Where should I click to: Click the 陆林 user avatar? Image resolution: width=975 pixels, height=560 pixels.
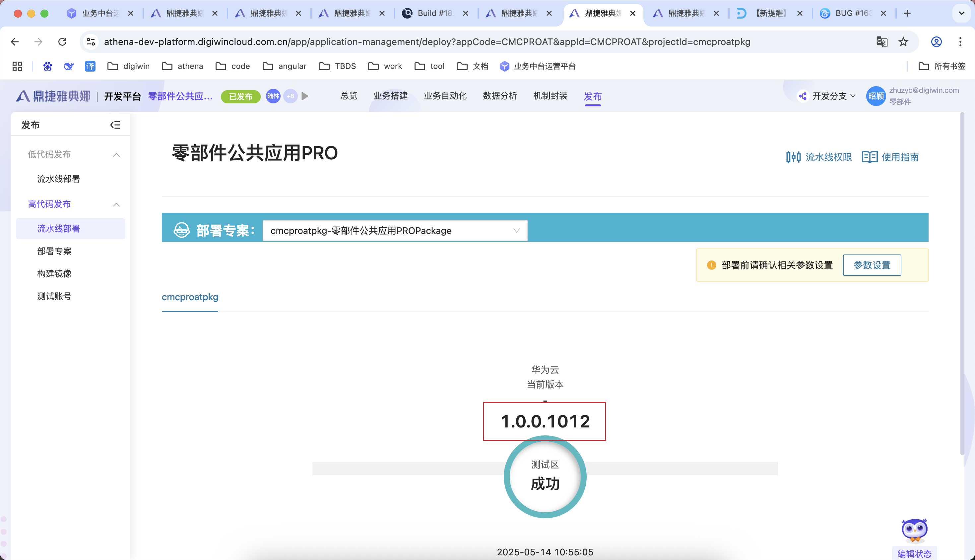273,96
